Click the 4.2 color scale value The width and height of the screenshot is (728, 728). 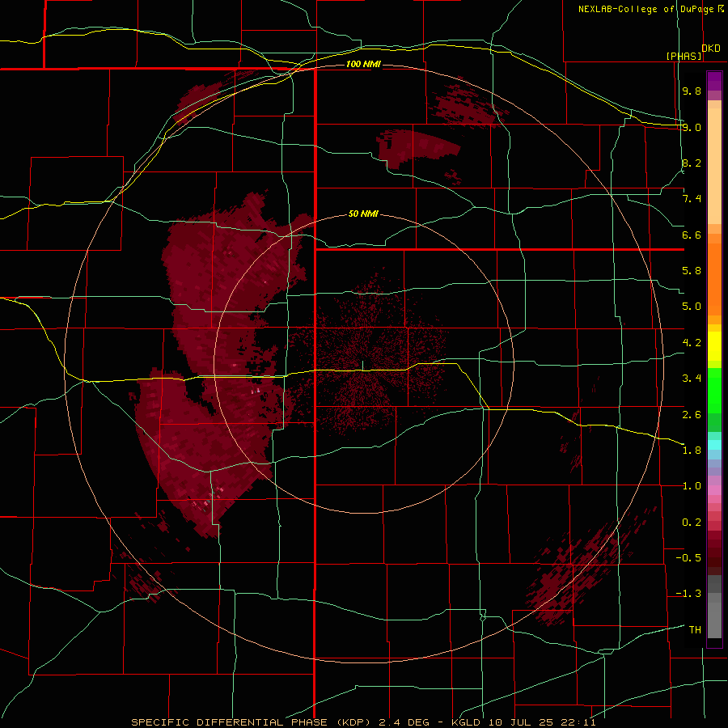point(692,343)
